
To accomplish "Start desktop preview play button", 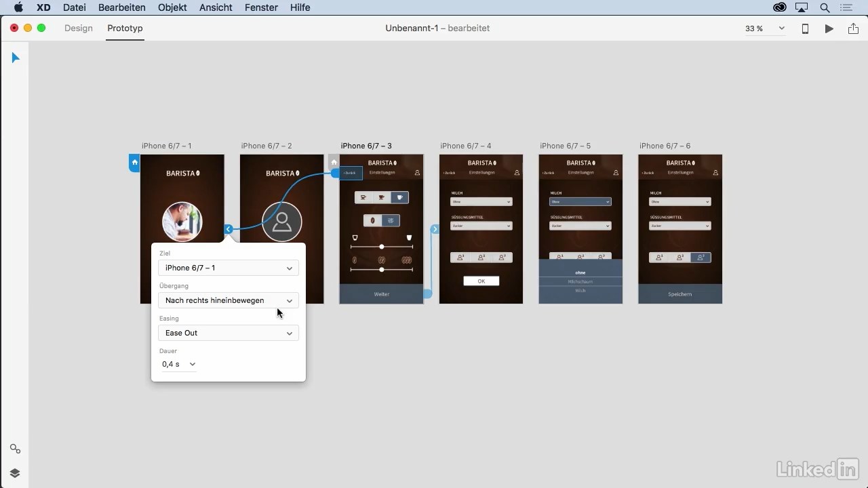I will pos(829,28).
